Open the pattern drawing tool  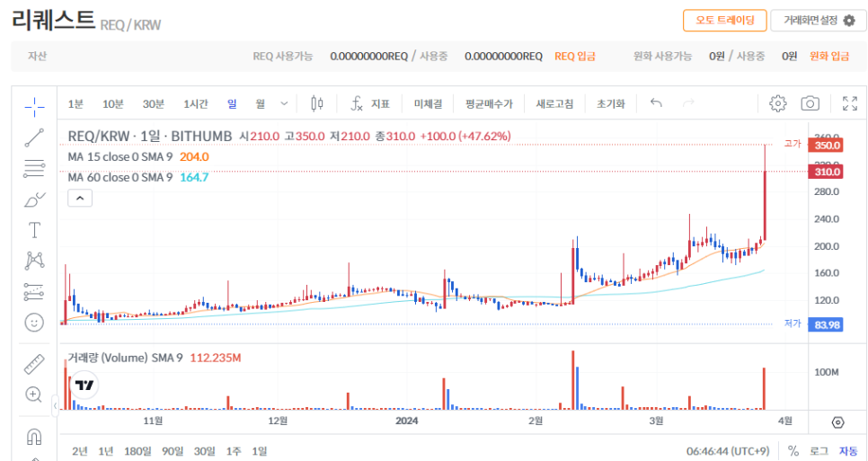34,260
